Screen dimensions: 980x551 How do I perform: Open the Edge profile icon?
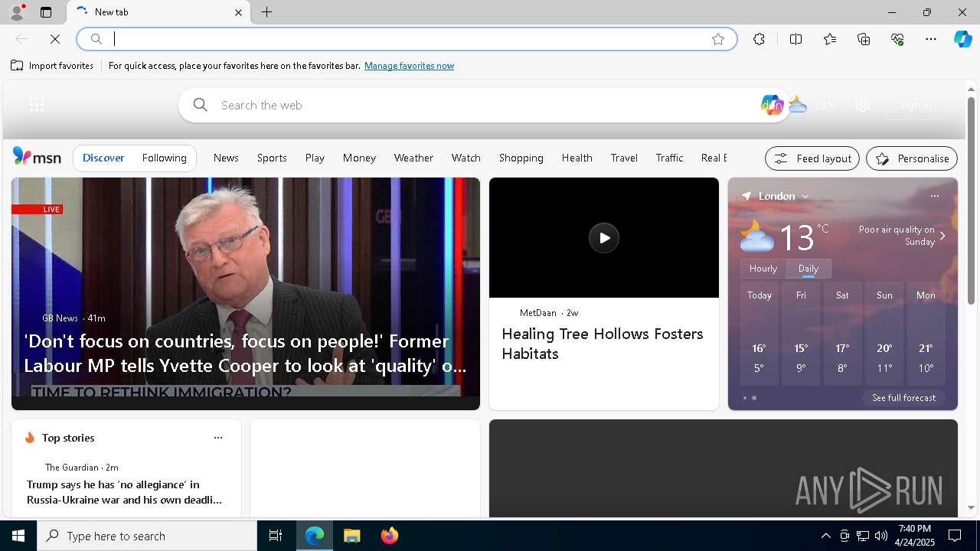click(16, 12)
